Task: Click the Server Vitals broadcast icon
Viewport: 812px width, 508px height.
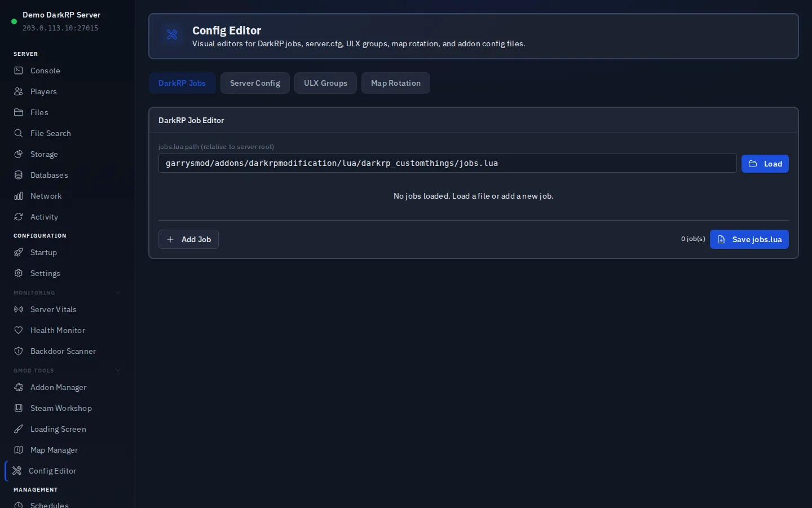Action: pos(19,309)
